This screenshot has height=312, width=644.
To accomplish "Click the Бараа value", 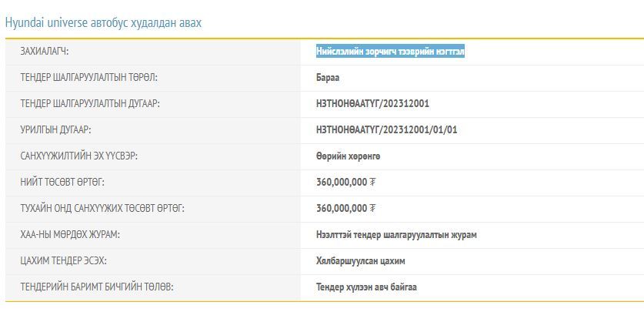I will [327, 78].
